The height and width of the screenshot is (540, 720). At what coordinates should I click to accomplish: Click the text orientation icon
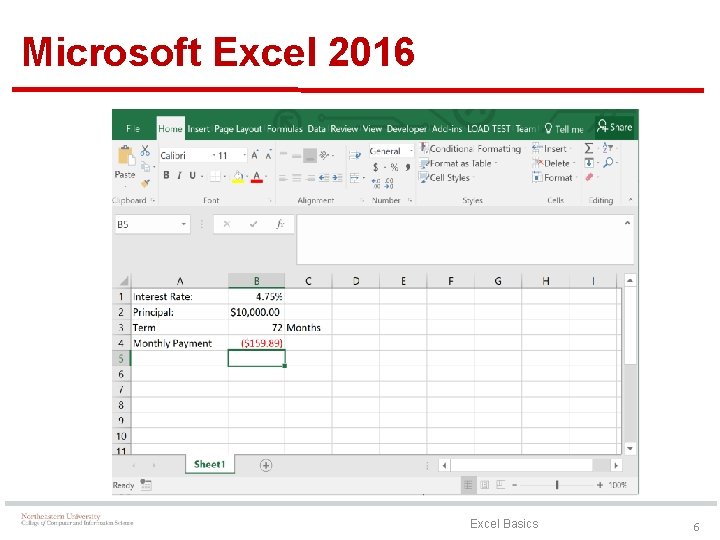(325, 155)
